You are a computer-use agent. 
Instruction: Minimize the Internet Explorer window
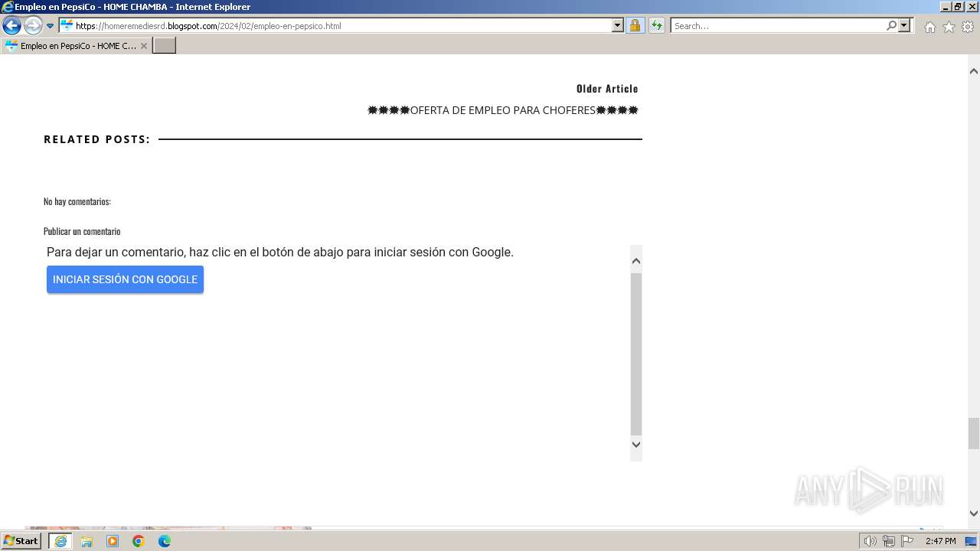click(x=946, y=7)
